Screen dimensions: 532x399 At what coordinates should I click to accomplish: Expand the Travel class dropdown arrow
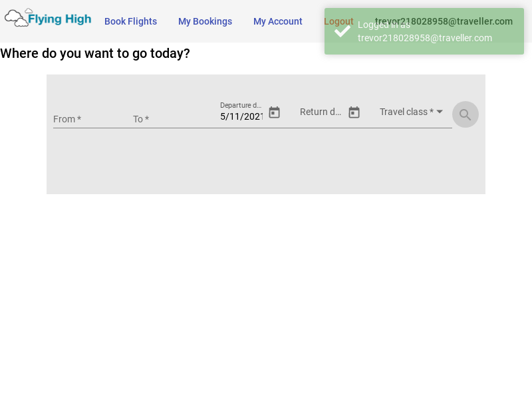point(440,112)
